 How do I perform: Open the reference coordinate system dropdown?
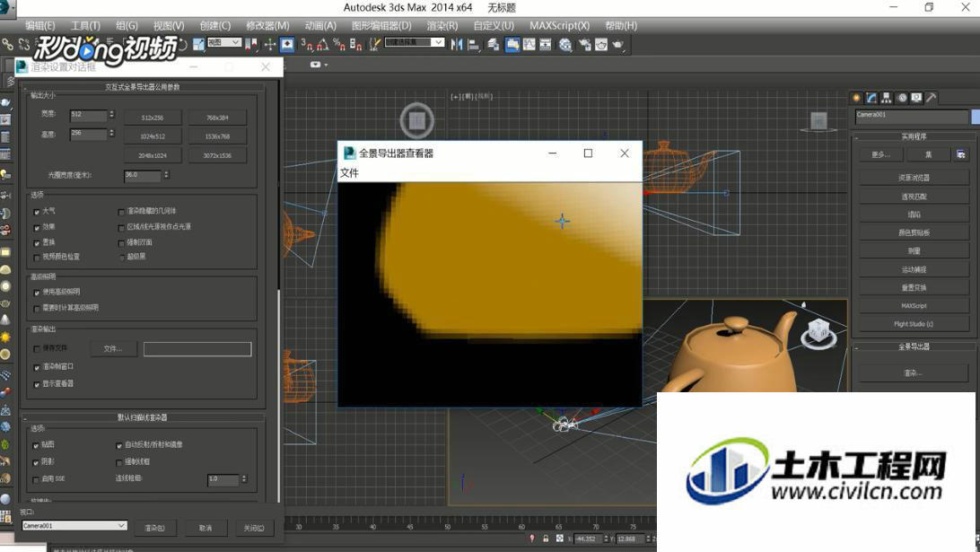[224, 42]
